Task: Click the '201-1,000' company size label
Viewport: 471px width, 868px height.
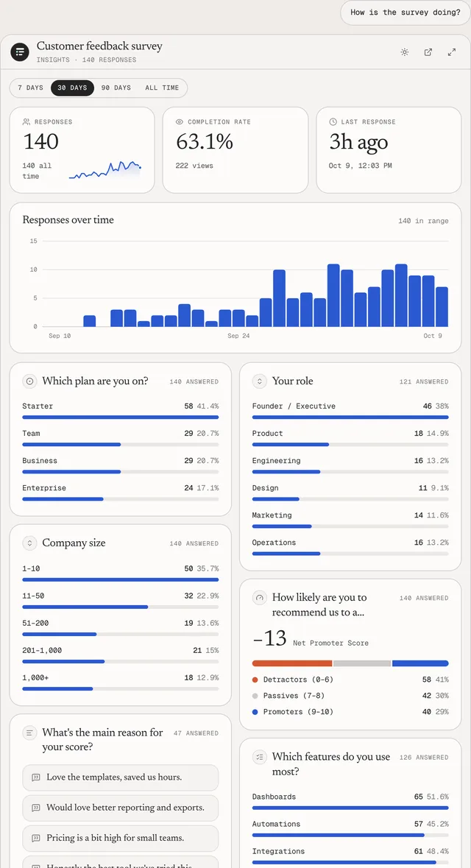Action: point(42,650)
